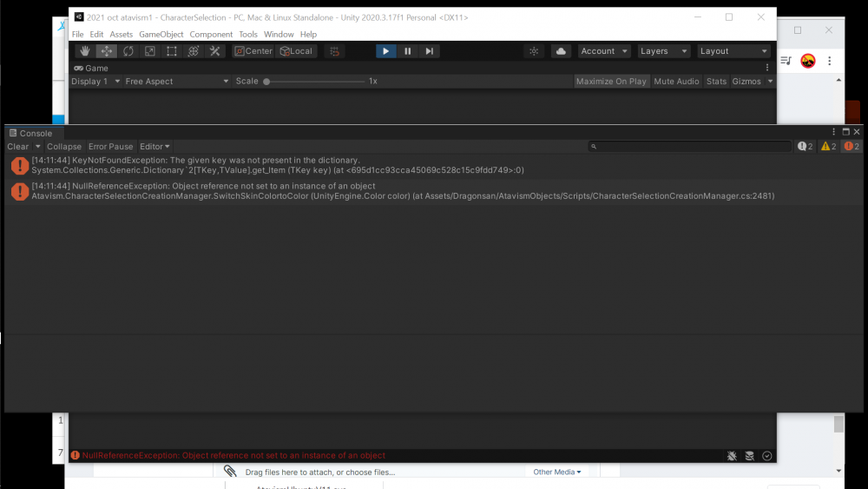This screenshot has height=489, width=868.
Task: Click the Step frame button
Action: tap(430, 51)
